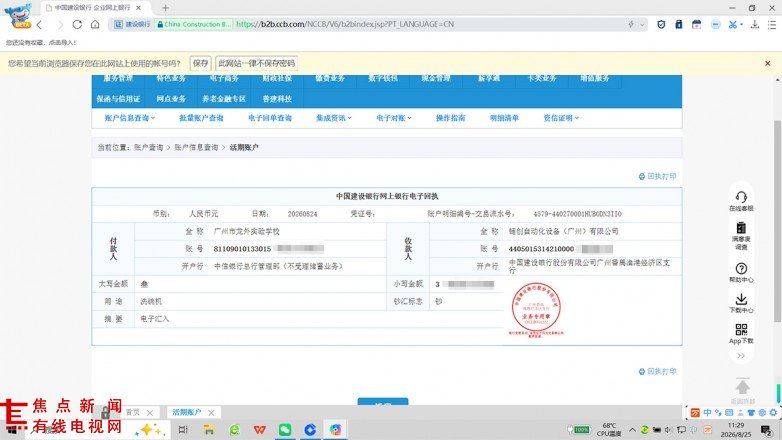Switch to the 首页 bottom tab
782x440 pixels.
click(x=133, y=413)
